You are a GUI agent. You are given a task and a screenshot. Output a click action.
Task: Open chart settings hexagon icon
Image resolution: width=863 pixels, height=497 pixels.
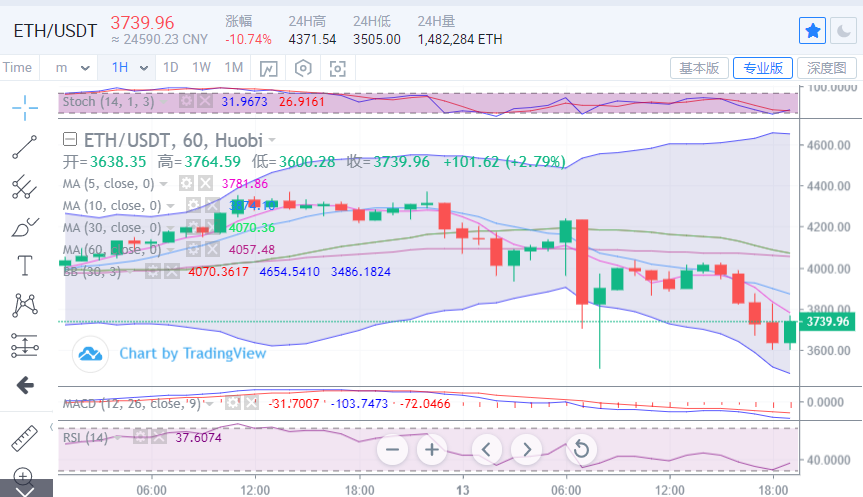pyautogui.click(x=303, y=68)
